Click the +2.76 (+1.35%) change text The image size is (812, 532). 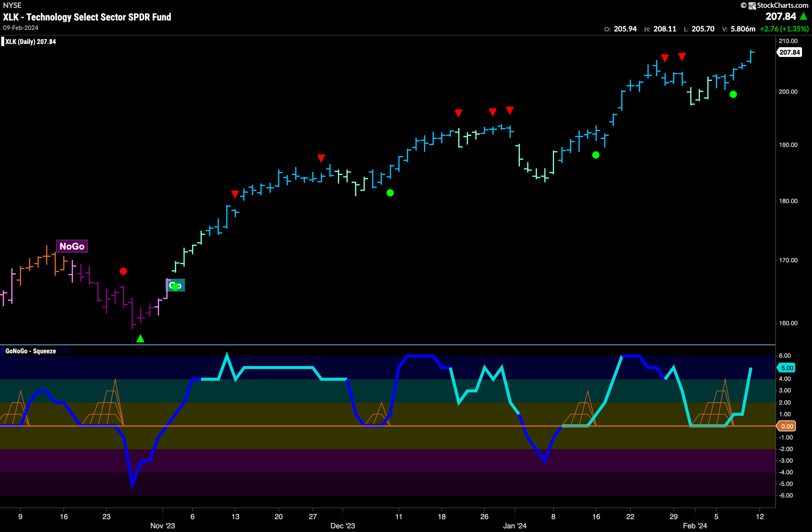coord(784,29)
